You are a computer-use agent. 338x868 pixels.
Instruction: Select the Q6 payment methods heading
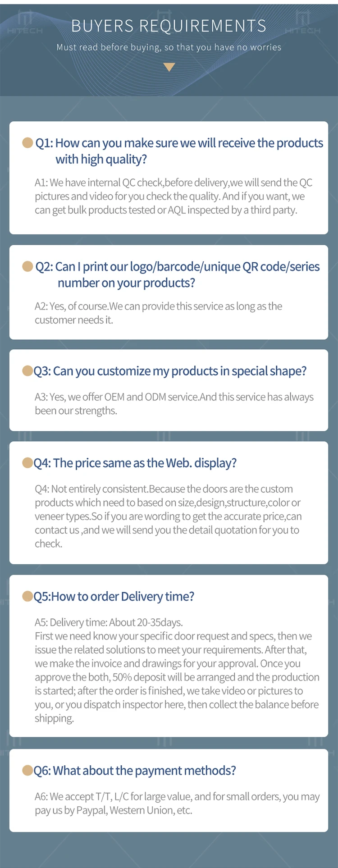135,770
